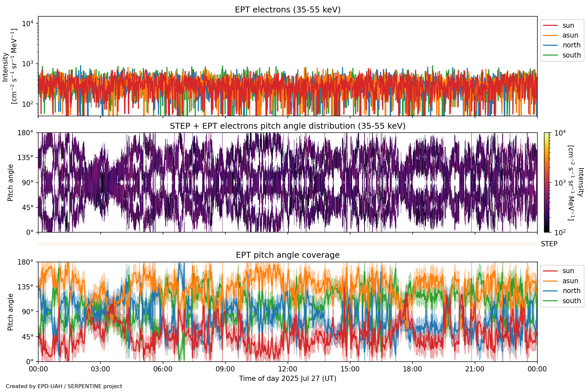The width and height of the screenshot is (588, 392).
Task: Click the 12:00 tick label on the time axis
Action: coord(287,369)
